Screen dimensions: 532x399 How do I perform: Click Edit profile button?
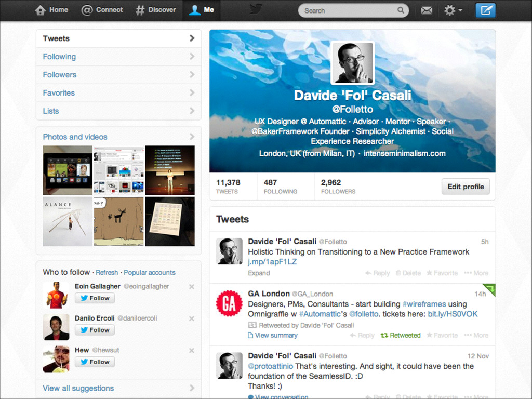tap(465, 187)
